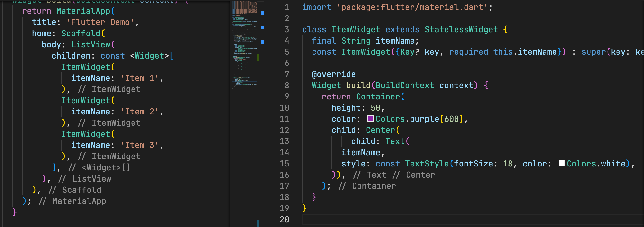Click the StatelessWidget class name
This screenshot has width=644, height=227.
461,29
